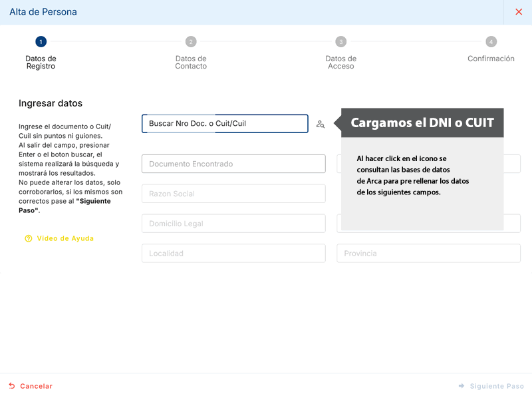Click the Provincia field
This screenshot has width=532, height=396.
tap(428, 254)
